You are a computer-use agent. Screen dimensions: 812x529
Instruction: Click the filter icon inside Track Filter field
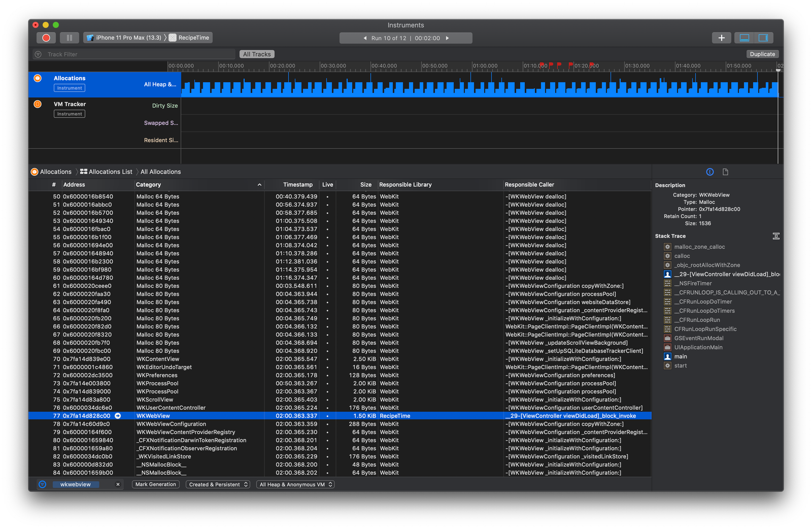click(x=38, y=54)
